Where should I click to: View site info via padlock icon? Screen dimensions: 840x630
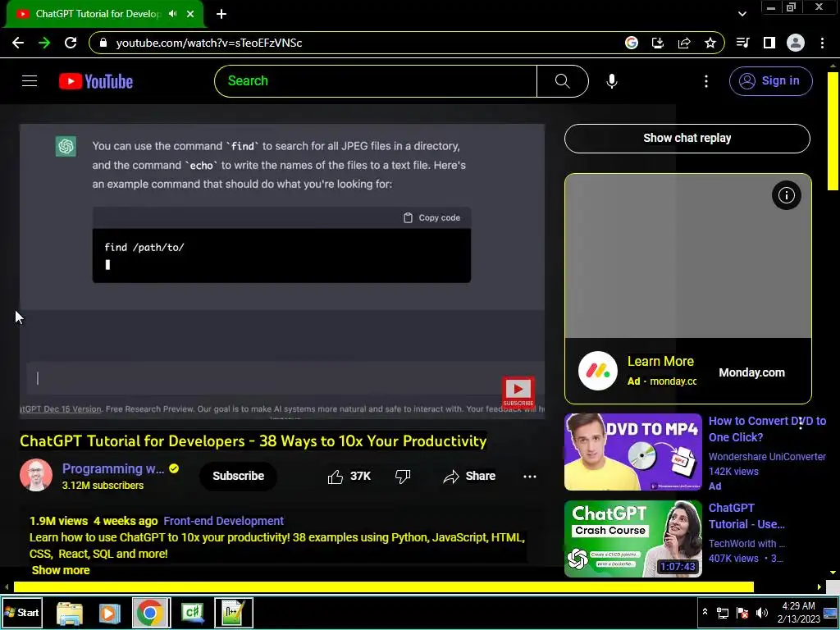coord(104,43)
